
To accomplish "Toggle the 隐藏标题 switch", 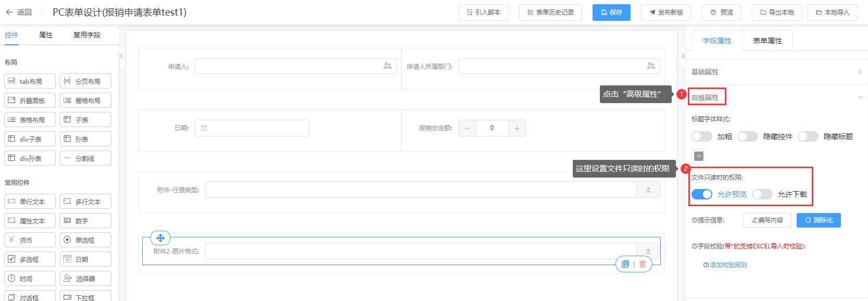I will [808, 136].
